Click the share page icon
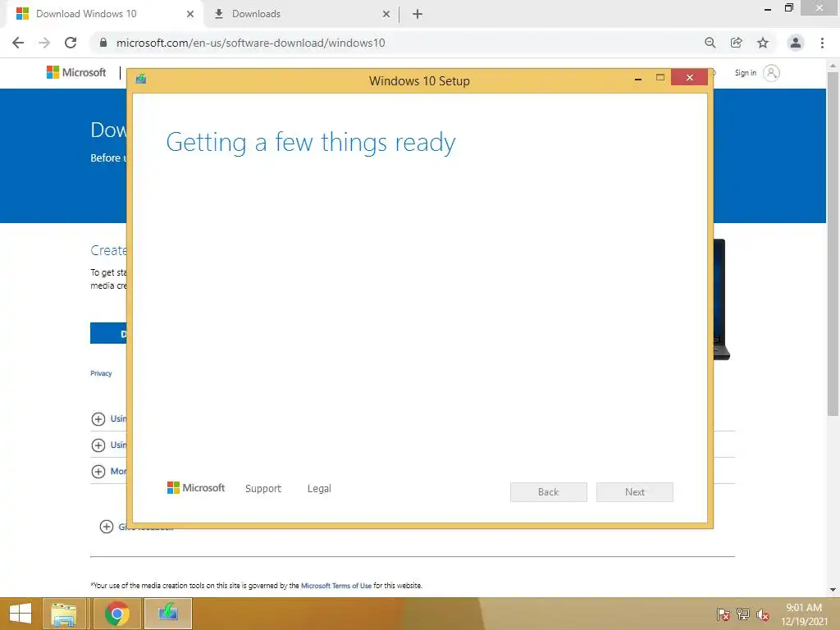This screenshot has height=630, width=840. [x=737, y=43]
